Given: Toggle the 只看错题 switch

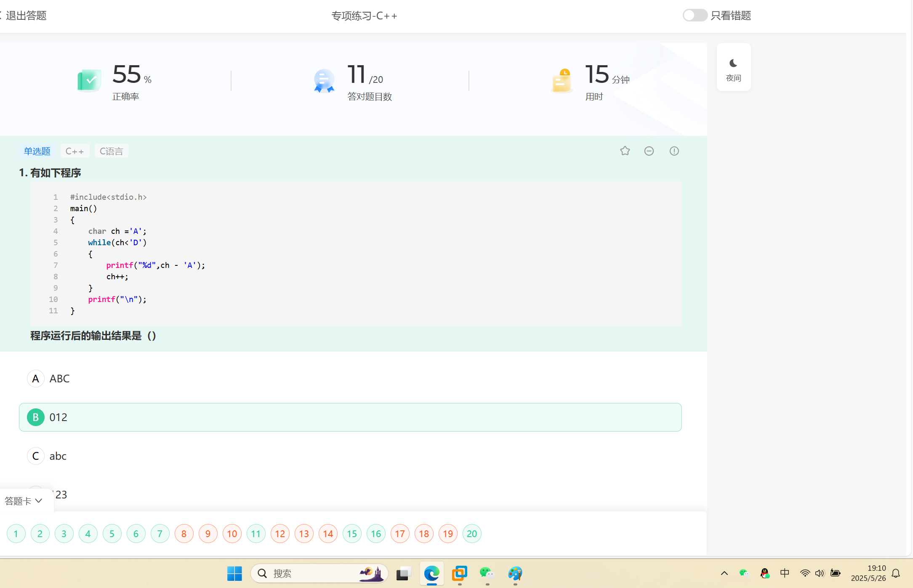Looking at the screenshot, I should click(x=695, y=16).
